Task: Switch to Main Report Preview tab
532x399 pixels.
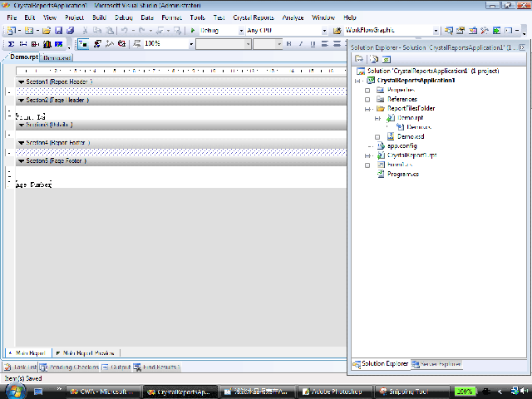Action: [85, 353]
